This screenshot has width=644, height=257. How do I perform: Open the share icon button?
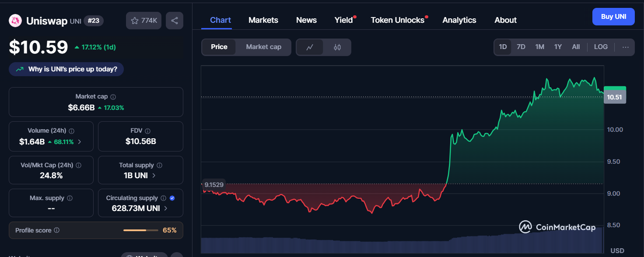175,21
